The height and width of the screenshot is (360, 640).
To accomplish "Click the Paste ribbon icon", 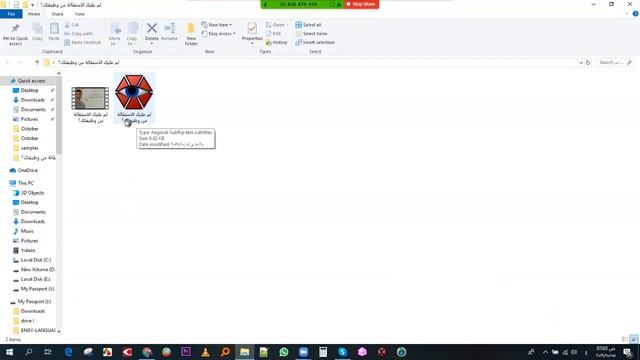I will click(x=54, y=32).
